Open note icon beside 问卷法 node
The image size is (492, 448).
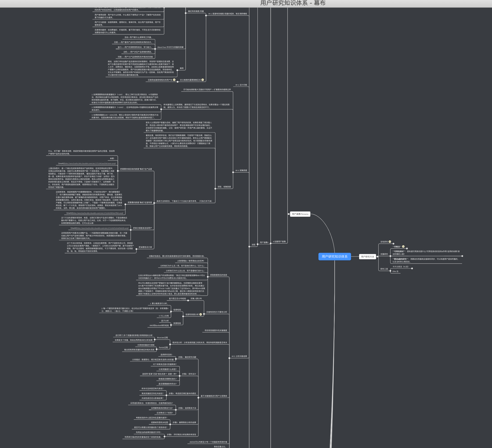pos(403,247)
